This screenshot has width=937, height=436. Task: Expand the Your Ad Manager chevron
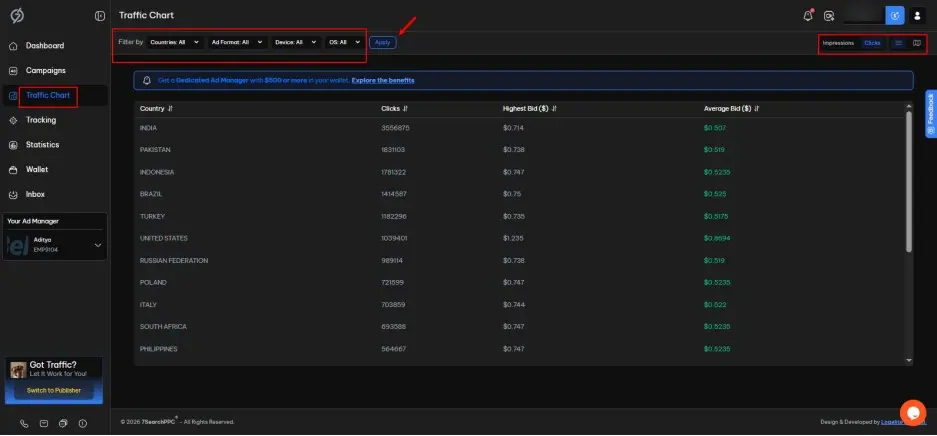click(x=98, y=245)
